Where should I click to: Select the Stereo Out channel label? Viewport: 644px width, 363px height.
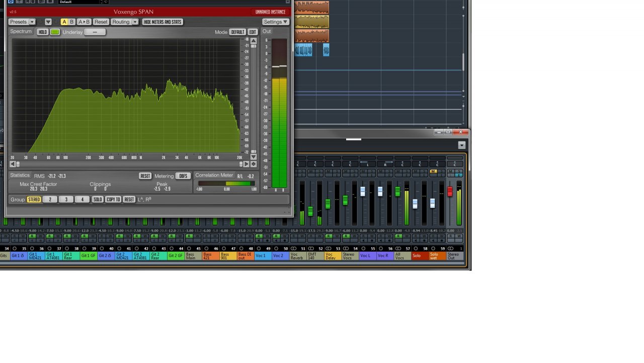pyautogui.click(x=455, y=256)
